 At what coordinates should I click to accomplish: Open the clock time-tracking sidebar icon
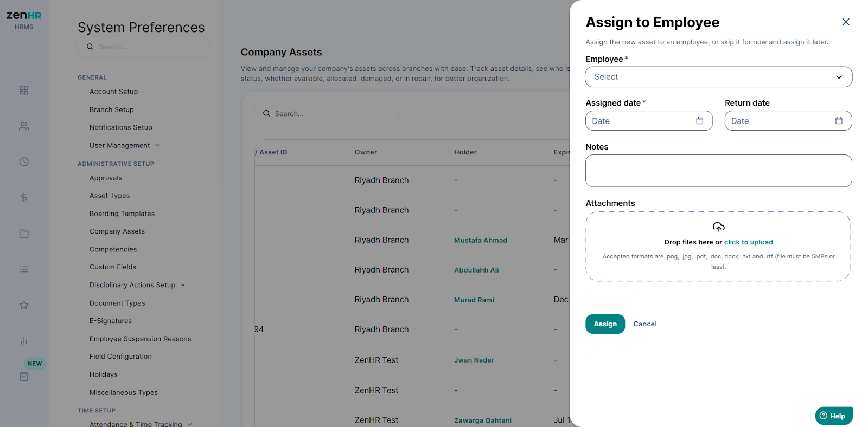(24, 162)
